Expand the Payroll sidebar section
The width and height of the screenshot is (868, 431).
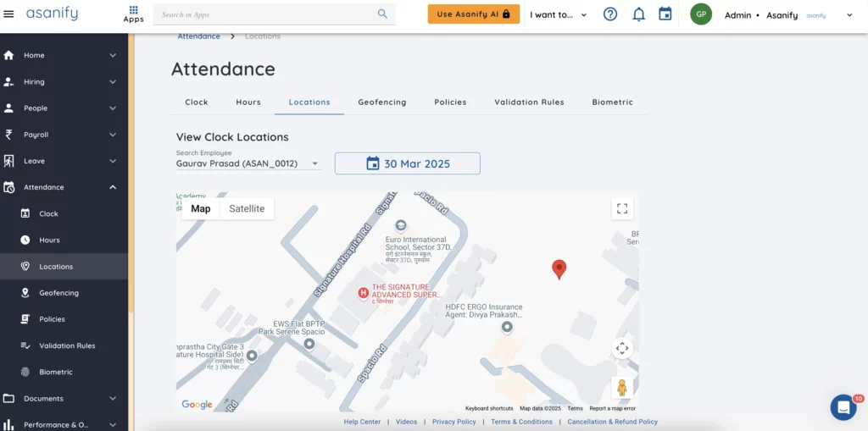click(x=113, y=135)
